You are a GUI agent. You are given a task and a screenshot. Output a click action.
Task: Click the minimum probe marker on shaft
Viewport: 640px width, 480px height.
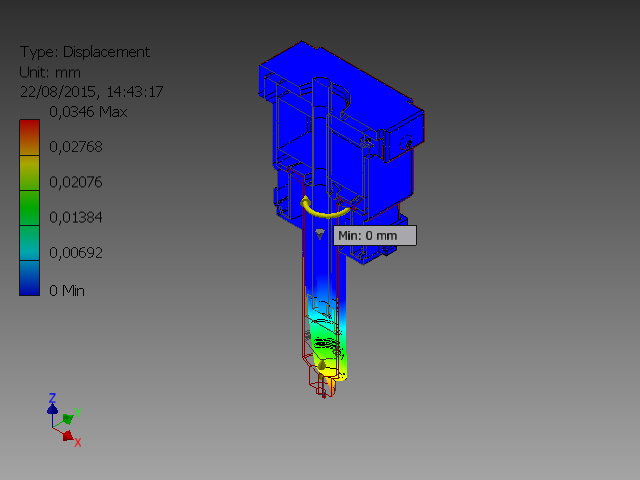coord(320,234)
